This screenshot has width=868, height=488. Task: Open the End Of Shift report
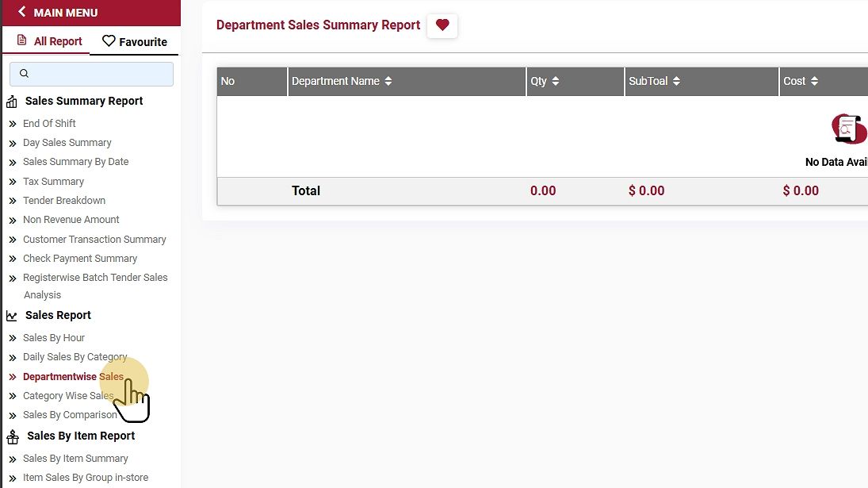[x=49, y=124]
